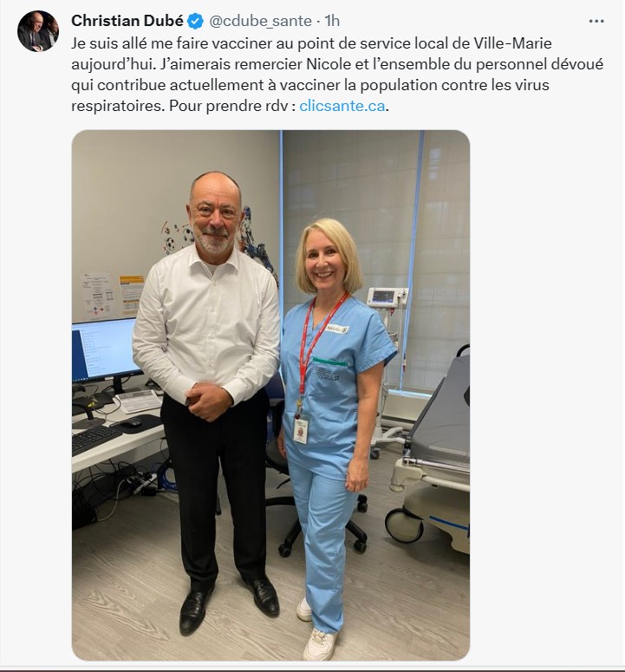The height and width of the screenshot is (672, 625).
Task: Open the tweet by clicking its text body
Action: pyautogui.click(x=337, y=75)
